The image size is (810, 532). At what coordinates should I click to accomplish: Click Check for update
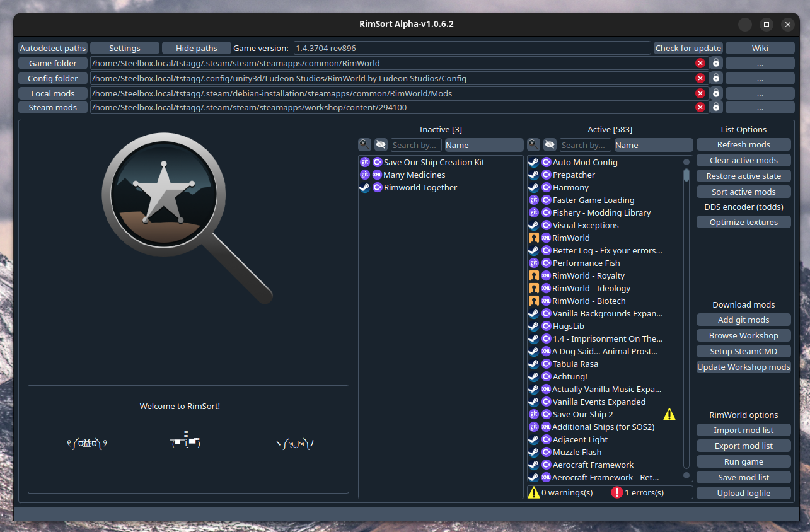point(688,48)
